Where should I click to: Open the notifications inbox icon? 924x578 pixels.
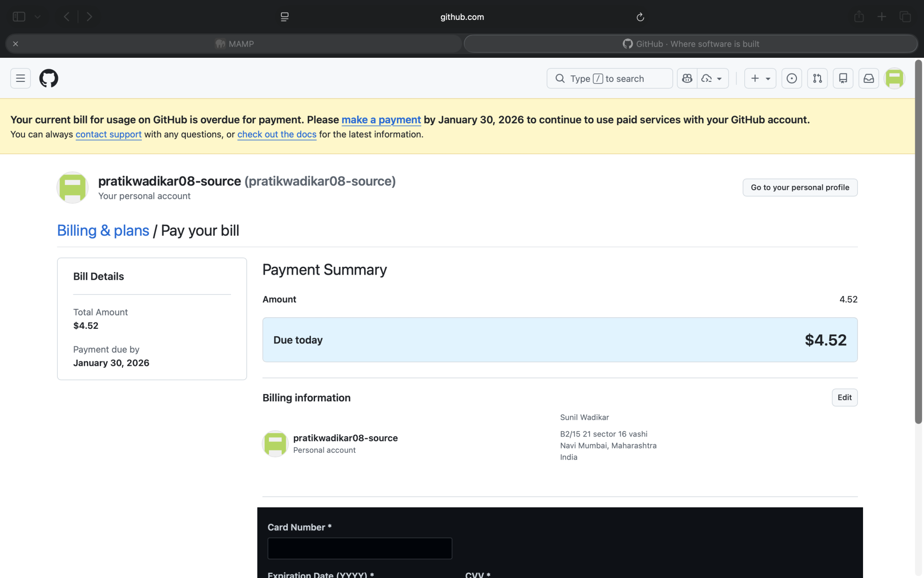click(x=869, y=79)
